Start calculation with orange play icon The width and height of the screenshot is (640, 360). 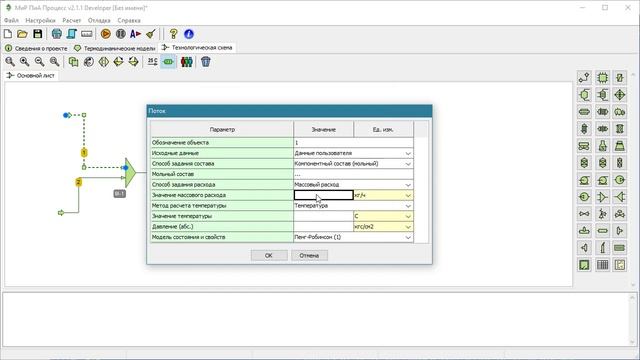pyautogui.click(x=106, y=34)
